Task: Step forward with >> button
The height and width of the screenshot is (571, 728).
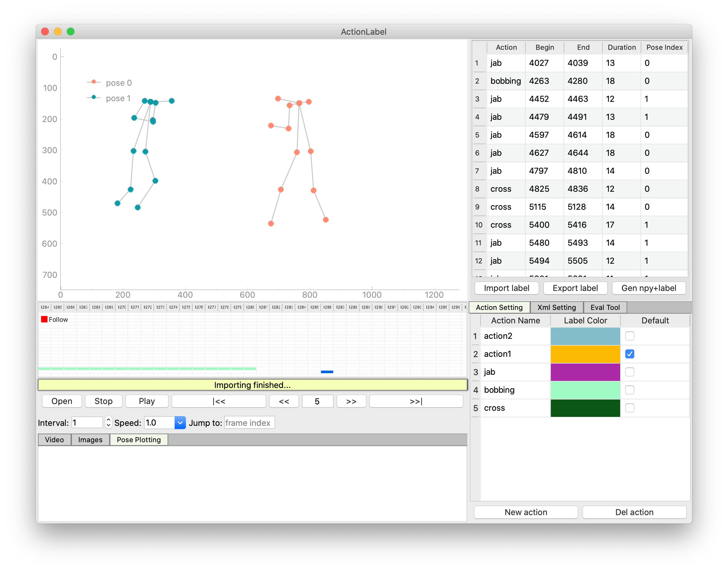Action: pyautogui.click(x=351, y=401)
